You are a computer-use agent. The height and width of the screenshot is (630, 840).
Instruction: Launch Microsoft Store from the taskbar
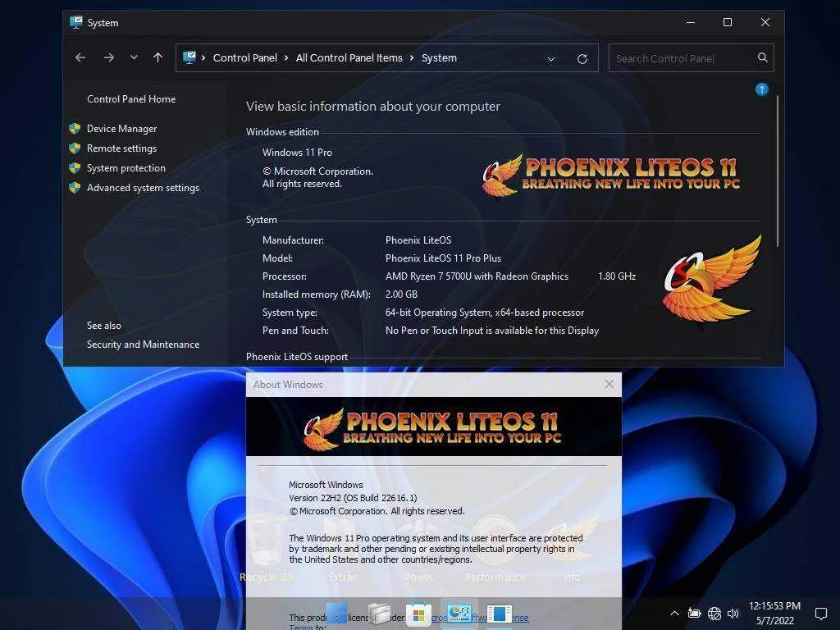click(419, 614)
